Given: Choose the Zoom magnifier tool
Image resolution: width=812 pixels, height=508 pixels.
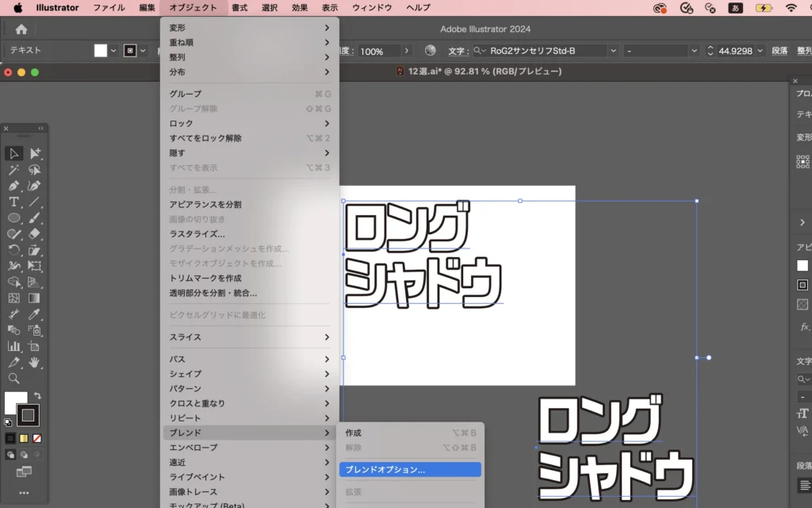Looking at the screenshot, I should point(14,379).
